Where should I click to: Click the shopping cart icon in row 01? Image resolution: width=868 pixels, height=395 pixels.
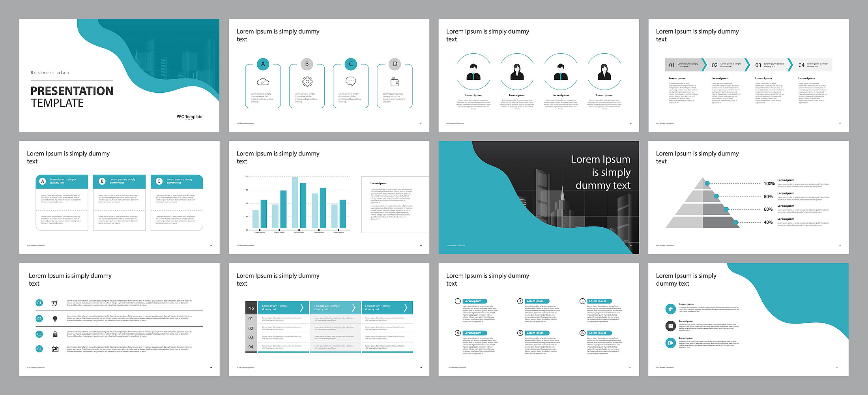tap(55, 303)
